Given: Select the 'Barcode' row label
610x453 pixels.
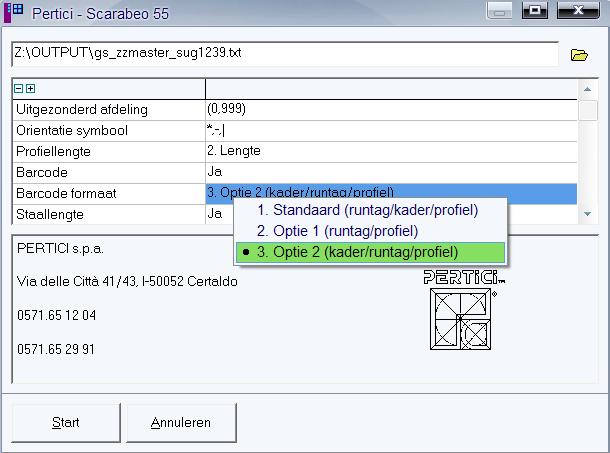Looking at the screenshot, I should [x=42, y=172].
